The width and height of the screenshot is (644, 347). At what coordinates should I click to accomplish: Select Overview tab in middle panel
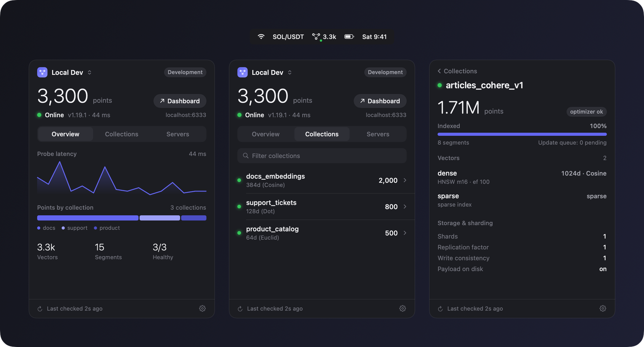click(265, 134)
